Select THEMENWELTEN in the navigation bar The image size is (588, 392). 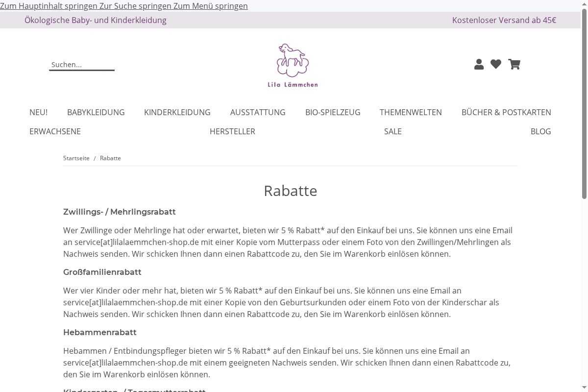click(411, 112)
